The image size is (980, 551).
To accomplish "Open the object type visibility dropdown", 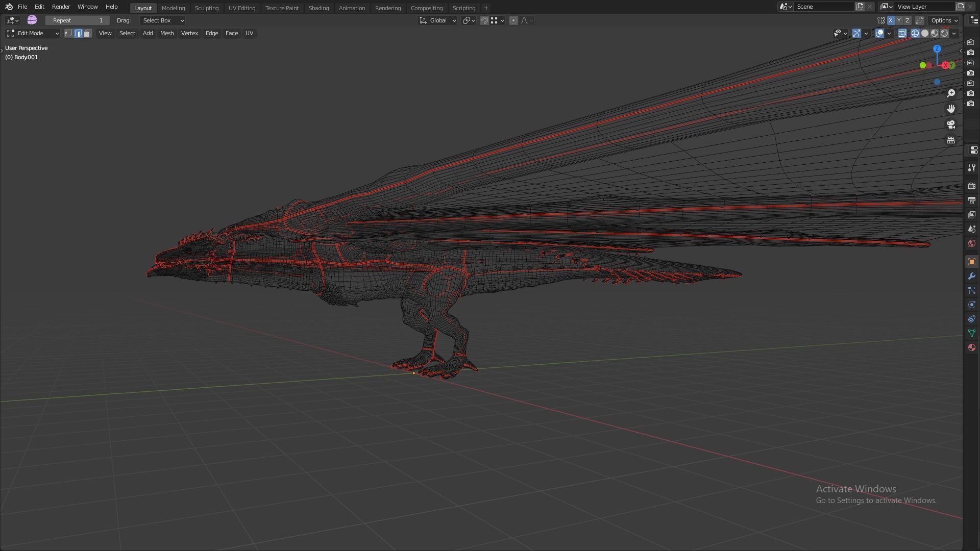I will (x=840, y=33).
